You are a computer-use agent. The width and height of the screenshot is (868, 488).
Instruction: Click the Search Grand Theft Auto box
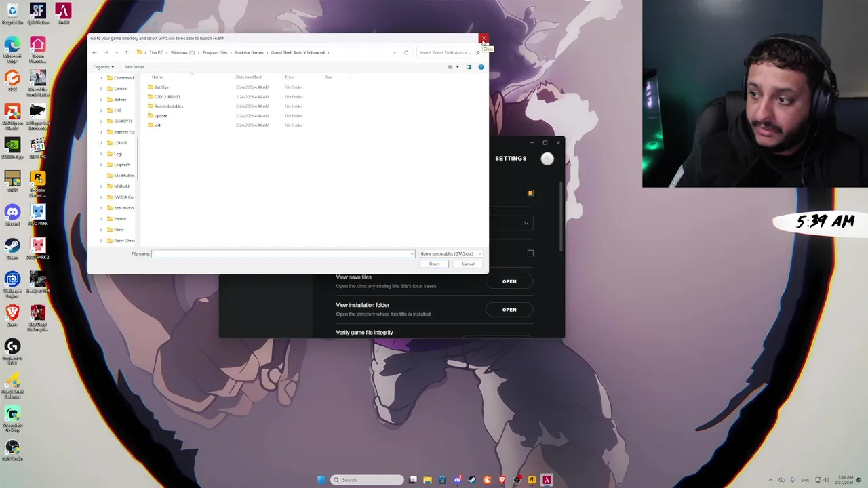click(448, 52)
